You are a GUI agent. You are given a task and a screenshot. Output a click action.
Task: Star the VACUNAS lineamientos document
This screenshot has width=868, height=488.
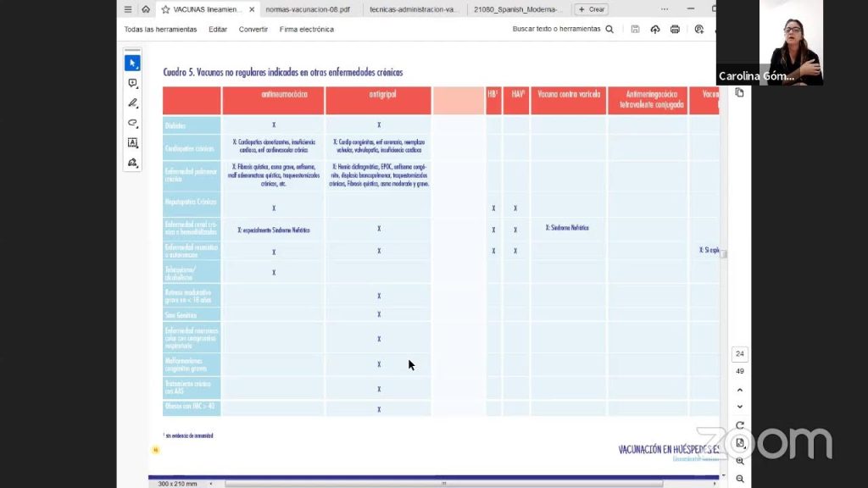(x=165, y=9)
